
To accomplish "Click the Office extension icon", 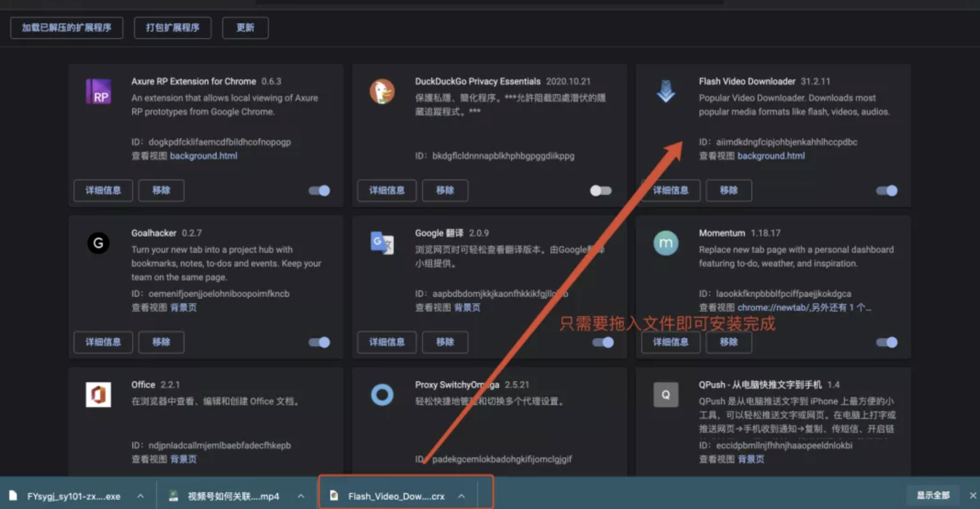I will tap(98, 394).
